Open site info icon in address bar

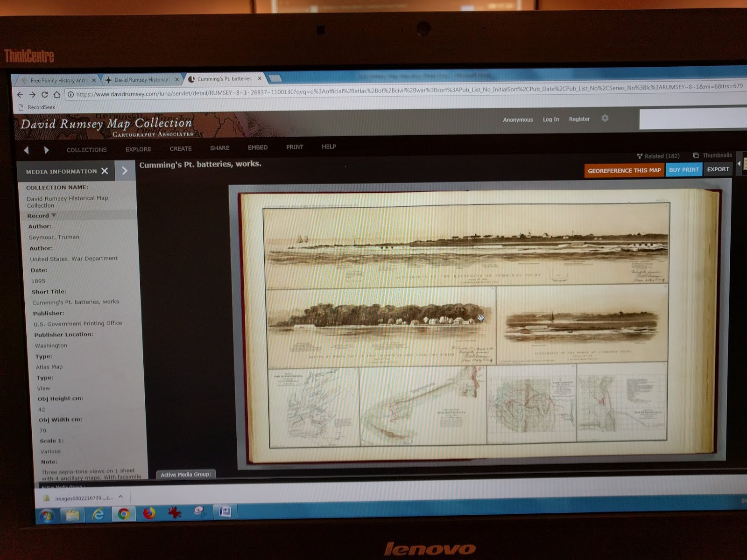(70, 95)
